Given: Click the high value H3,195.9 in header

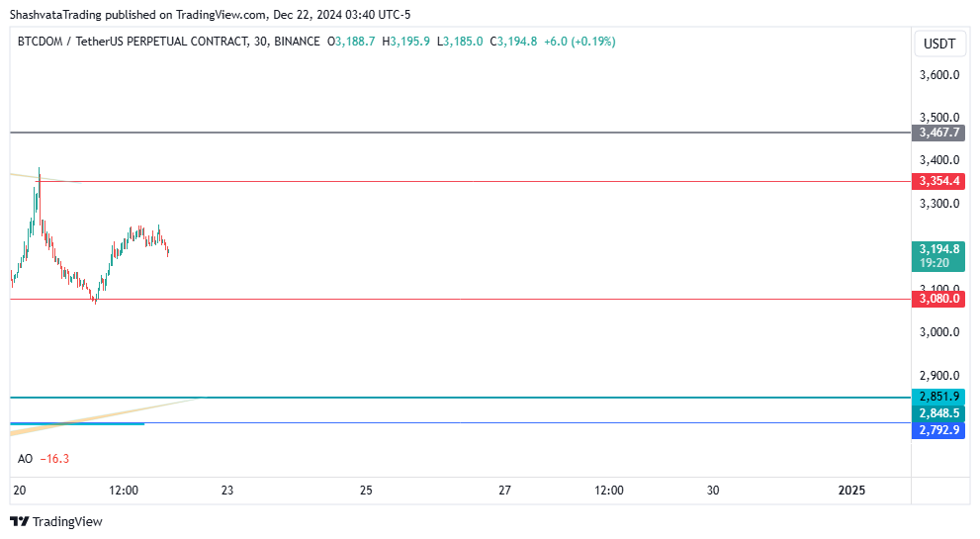Looking at the screenshot, I should click(x=405, y=42).
